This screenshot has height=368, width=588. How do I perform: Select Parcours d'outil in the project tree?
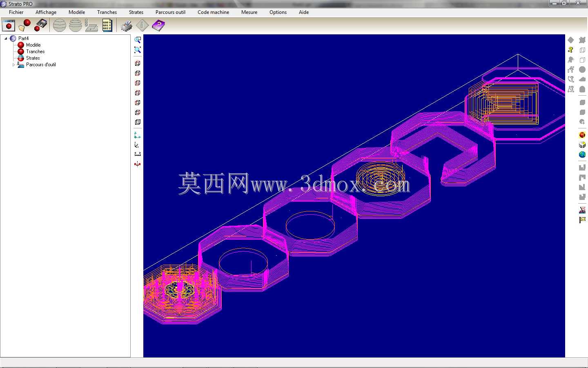coord(41,65)
